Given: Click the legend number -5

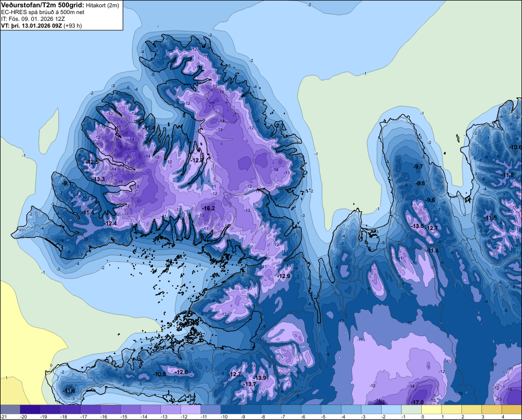Looking at the screenshot, I should 323,417.
